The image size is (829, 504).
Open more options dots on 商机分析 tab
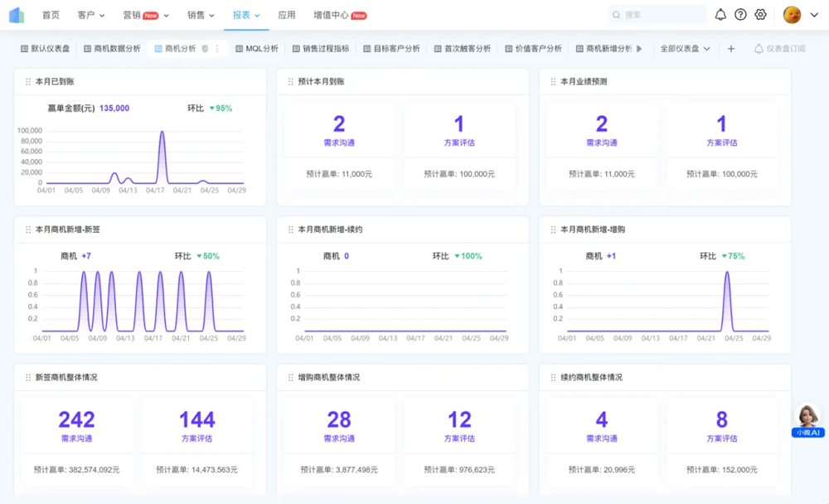[217, 49]
